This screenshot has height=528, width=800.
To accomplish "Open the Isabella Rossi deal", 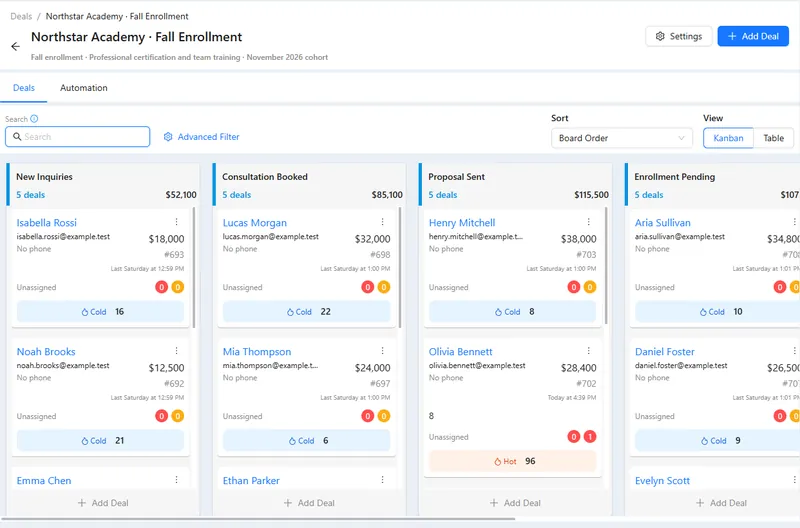I will (46, 223).
